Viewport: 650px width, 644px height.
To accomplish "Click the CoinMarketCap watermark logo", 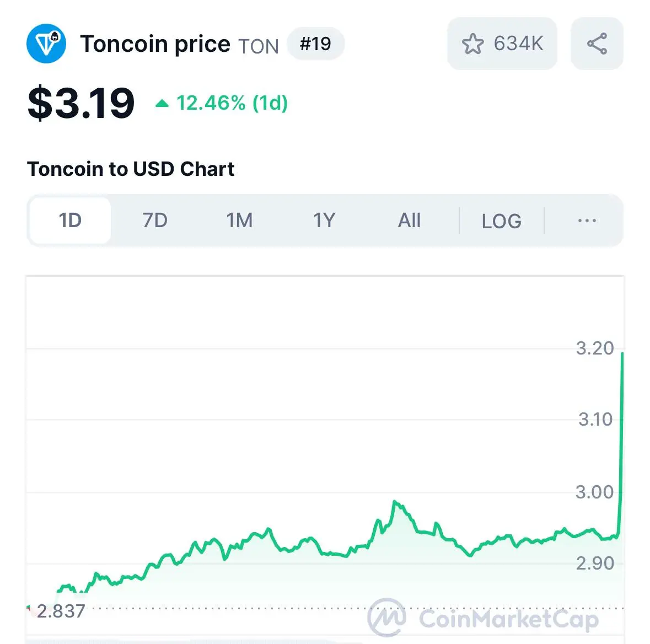I will click(484, 618).
